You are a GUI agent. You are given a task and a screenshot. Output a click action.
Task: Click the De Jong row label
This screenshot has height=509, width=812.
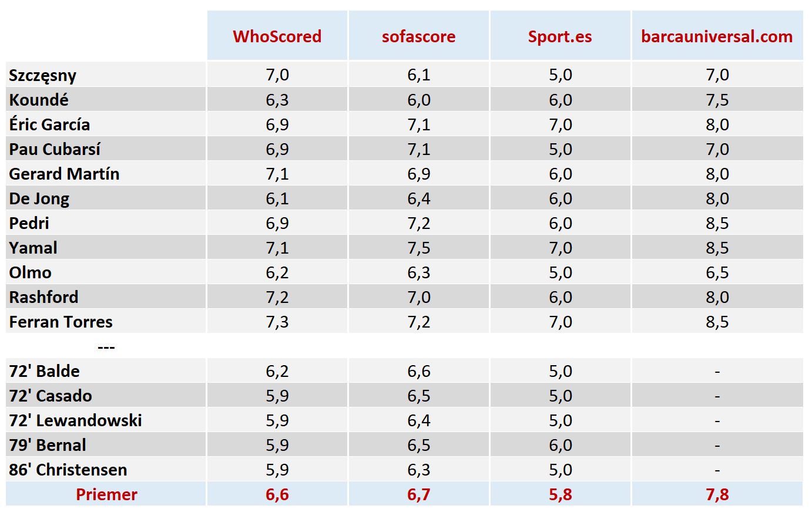pos(39,198)
